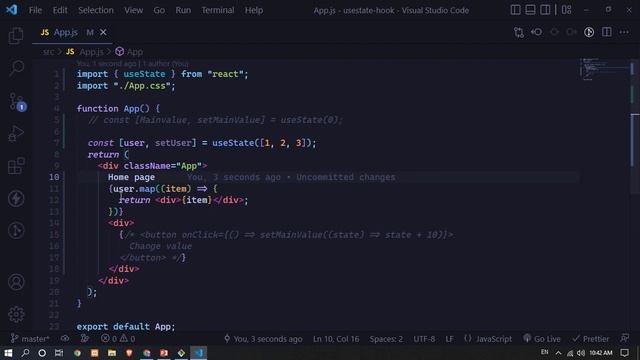Change indentation via Spaces: 2

[x=386, y=339]
